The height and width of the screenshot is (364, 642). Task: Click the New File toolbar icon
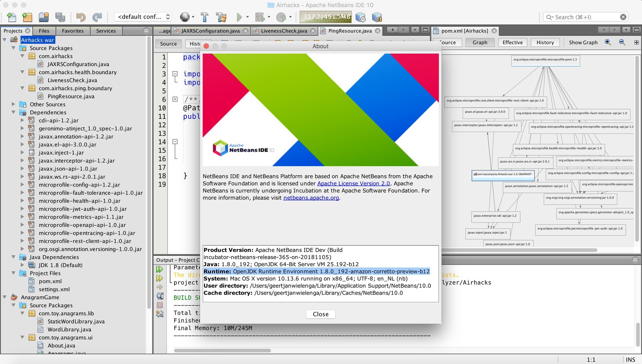point(12,17)
